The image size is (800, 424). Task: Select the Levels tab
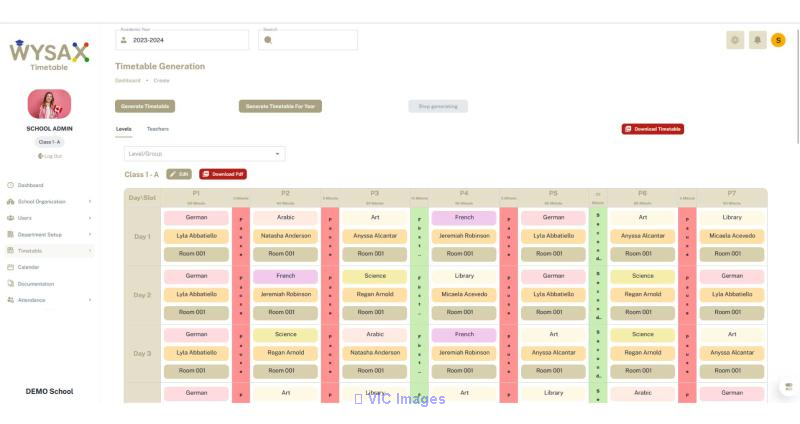click(x=124, y=129)
